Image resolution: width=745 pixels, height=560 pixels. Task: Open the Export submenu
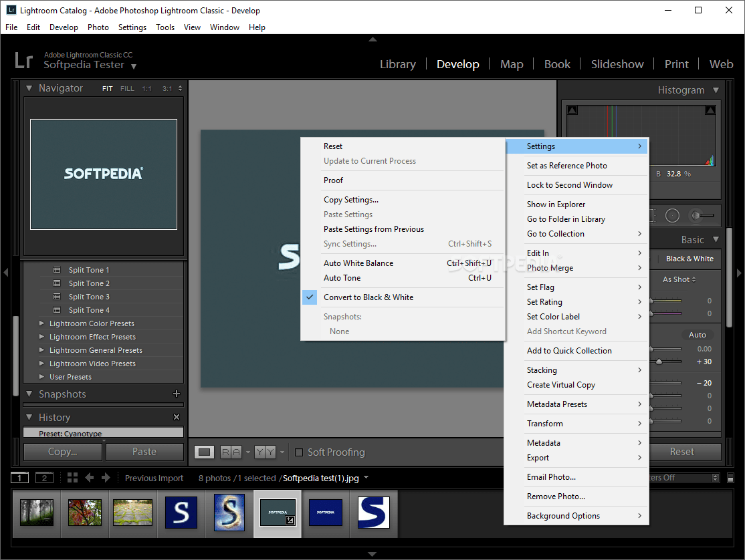coord(576,458)
